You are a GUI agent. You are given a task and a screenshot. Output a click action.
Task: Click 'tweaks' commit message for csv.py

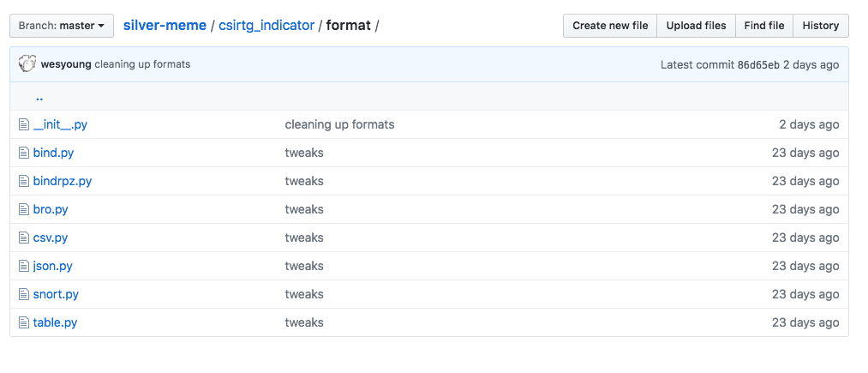click(304, 238)
